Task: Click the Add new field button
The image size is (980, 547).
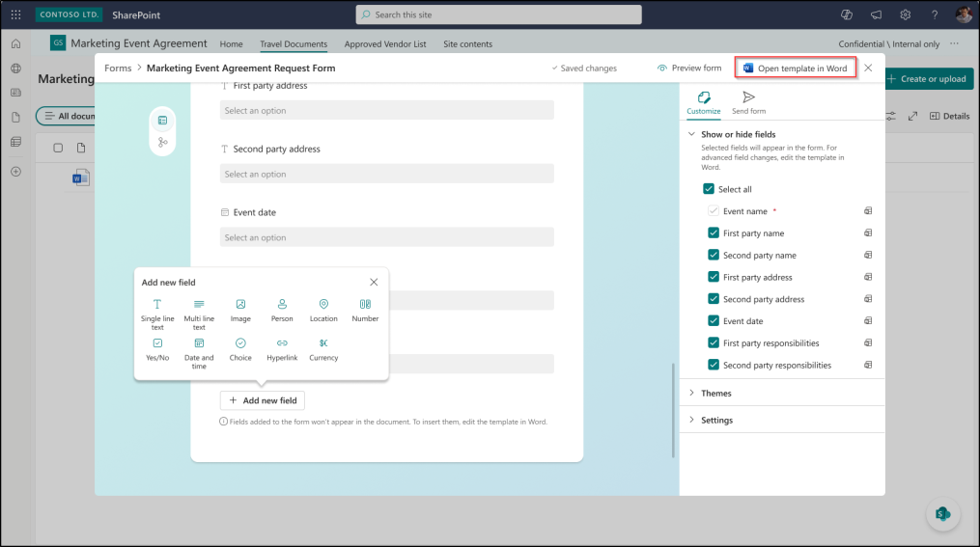Action: coord(263,400)
